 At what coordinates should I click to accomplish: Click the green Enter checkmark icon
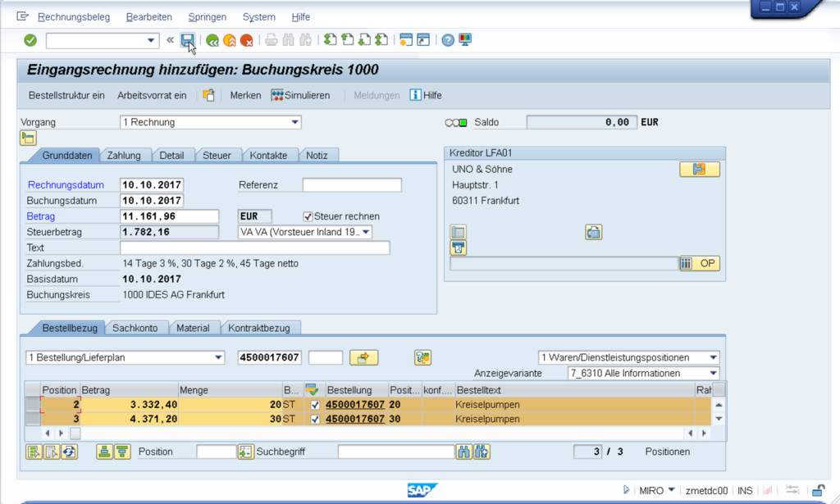(x=30, y=40)
